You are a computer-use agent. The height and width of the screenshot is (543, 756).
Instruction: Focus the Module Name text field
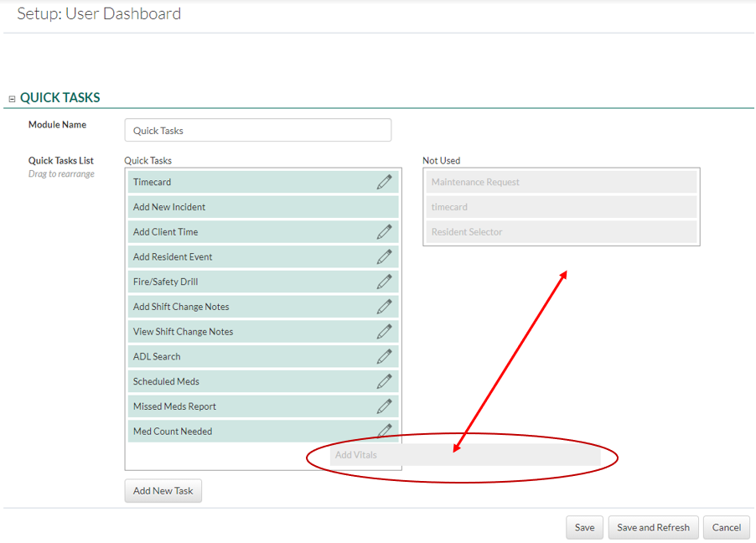[257, 131]
